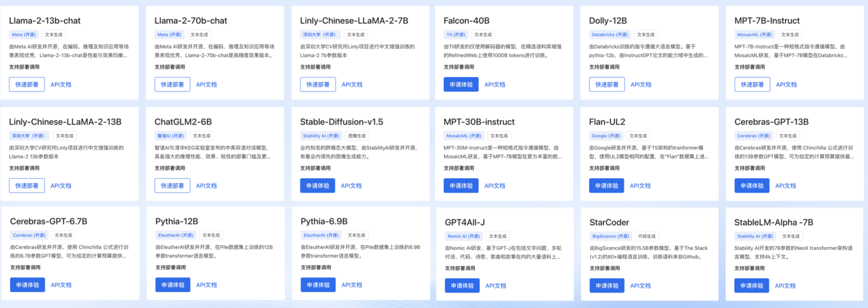This screenshot has width=868, height=308.
Task: Click 快速部署 on the ChatGLM2-6B card
Action: click(x=172, y=186)
